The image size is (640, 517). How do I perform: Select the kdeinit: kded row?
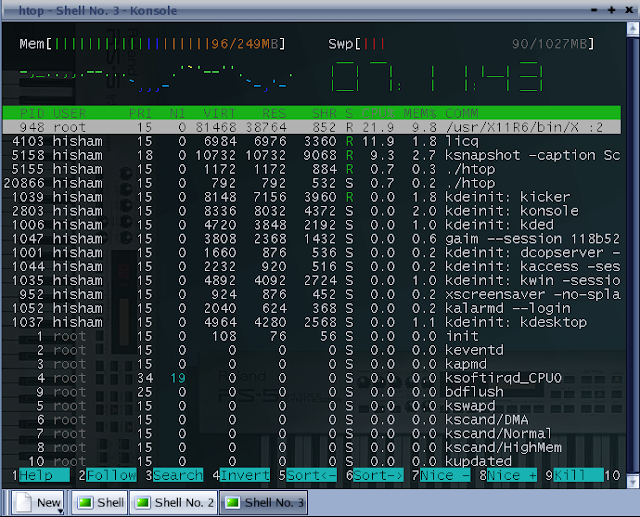(x=312, y=224)
